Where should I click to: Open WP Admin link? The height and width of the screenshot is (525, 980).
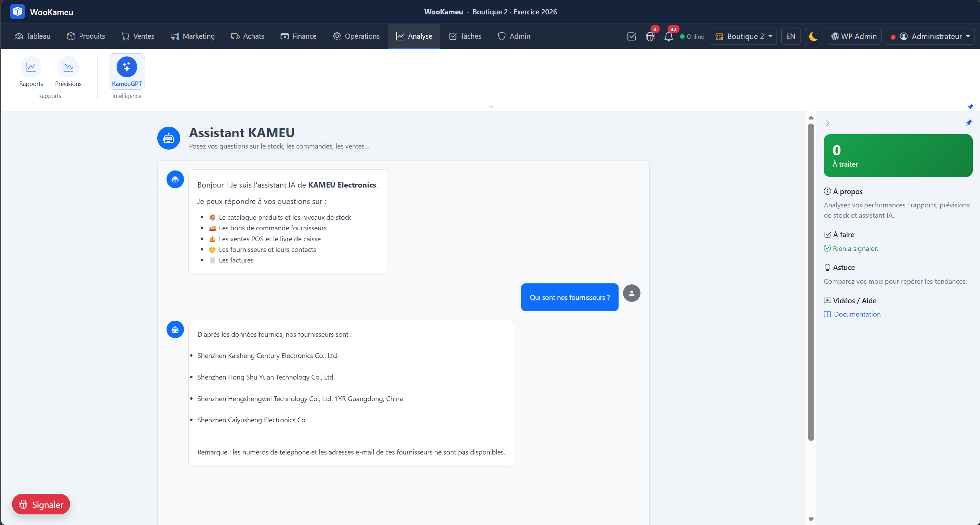pyautogui.click(x=854, y=37)
